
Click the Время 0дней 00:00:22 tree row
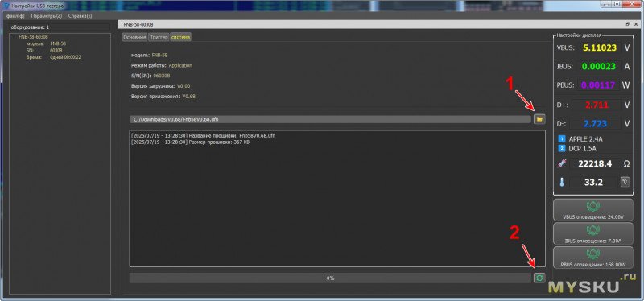click(53, 57)
